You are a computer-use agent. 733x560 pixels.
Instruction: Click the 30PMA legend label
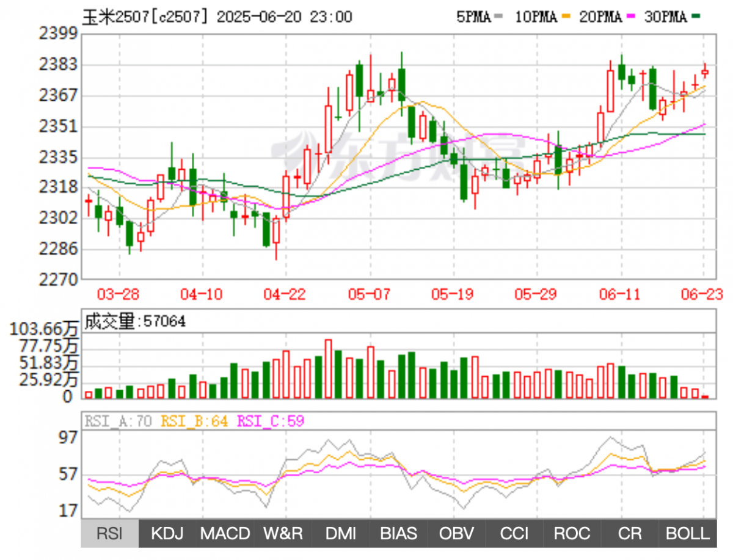click(666, 17)
